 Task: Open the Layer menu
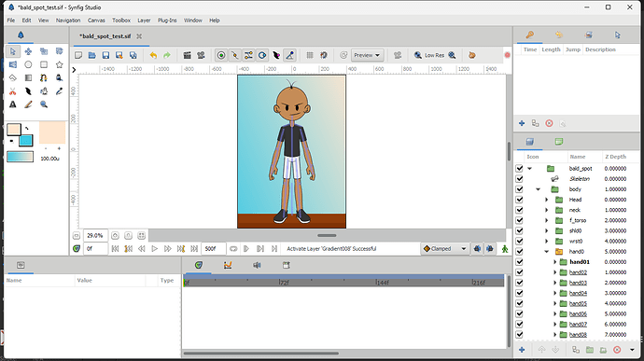point(144,21)
